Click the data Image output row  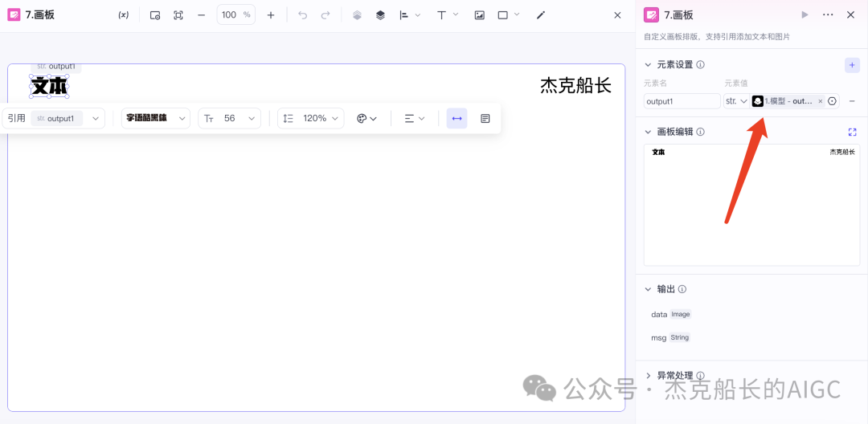671,314
